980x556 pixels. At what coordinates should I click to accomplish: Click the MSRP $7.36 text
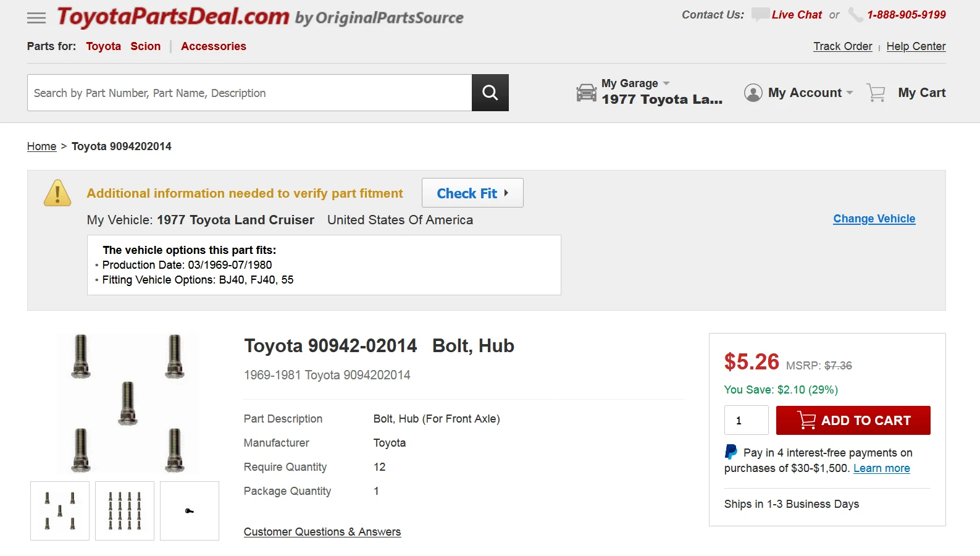coord(819,366)
